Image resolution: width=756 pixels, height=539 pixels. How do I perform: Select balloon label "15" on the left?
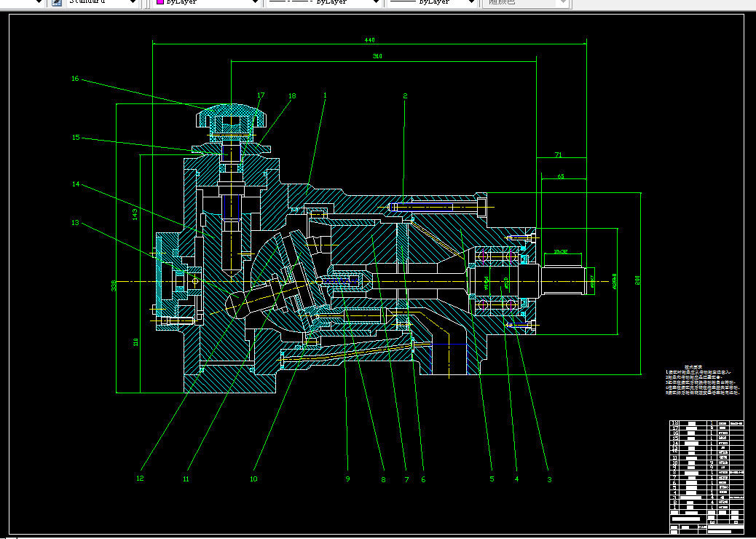point(76,138)
